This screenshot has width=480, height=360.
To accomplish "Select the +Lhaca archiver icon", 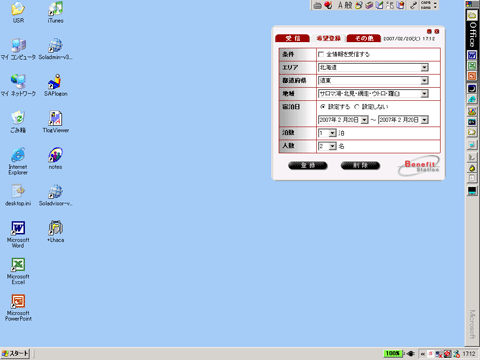I will [55, 231].
